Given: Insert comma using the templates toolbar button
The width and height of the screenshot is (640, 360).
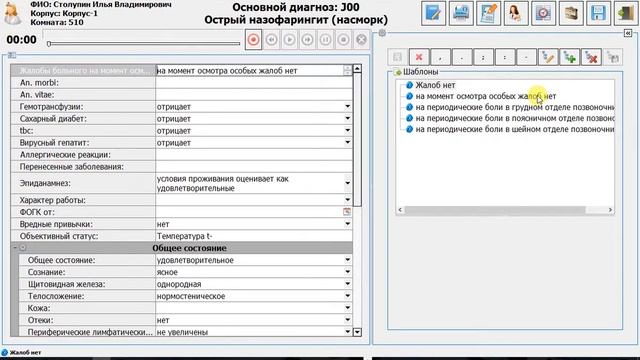Looking at the screenshot, I should (440, 58).
